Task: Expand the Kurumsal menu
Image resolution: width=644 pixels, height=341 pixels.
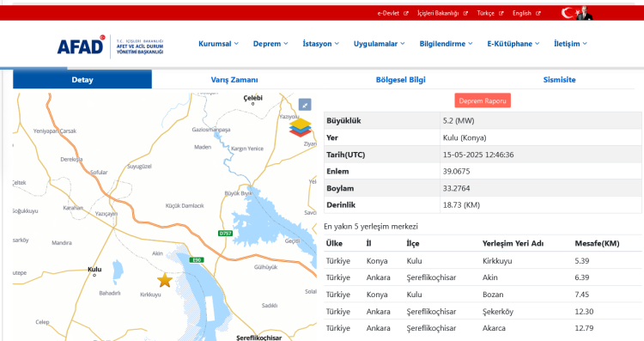Action: (x=218, y=44)
